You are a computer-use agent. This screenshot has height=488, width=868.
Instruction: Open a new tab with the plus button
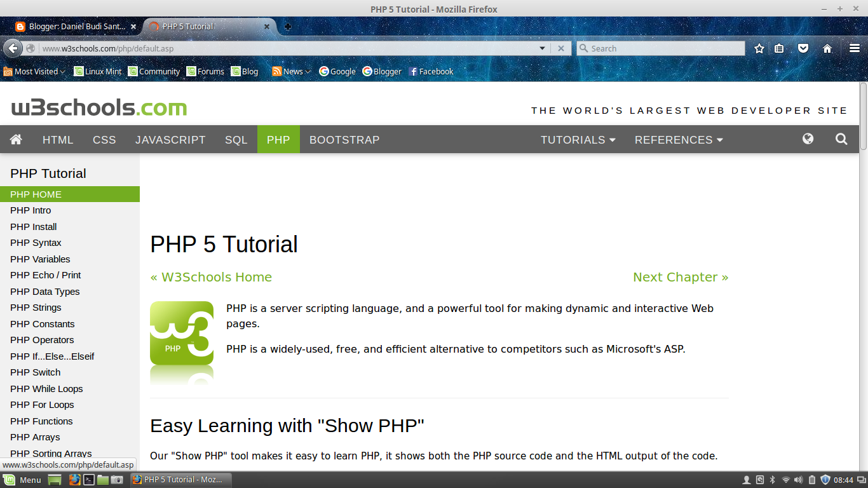[288, 26]
